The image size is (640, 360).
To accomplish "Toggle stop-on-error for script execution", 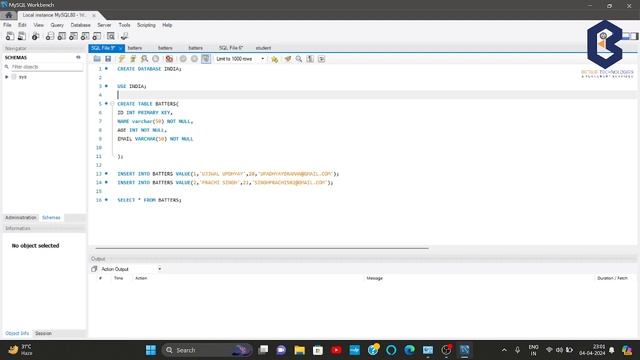I will 169,59.
